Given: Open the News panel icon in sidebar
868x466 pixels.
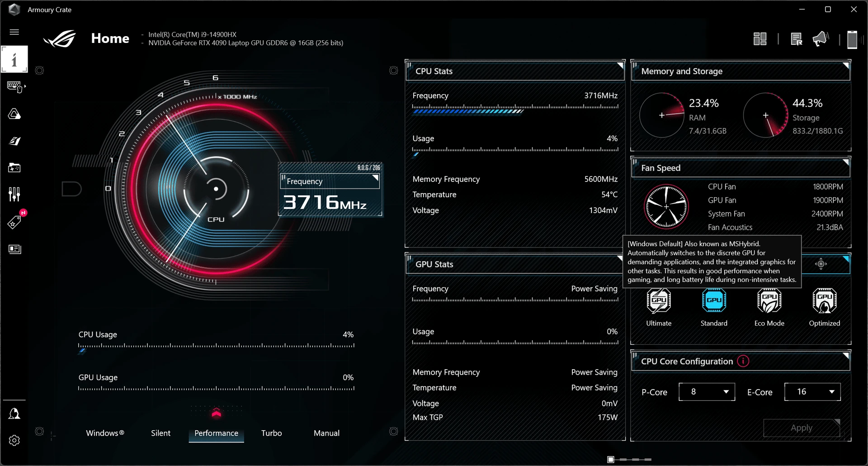Looking at the screenshot, I should click(x=14, y=249).
